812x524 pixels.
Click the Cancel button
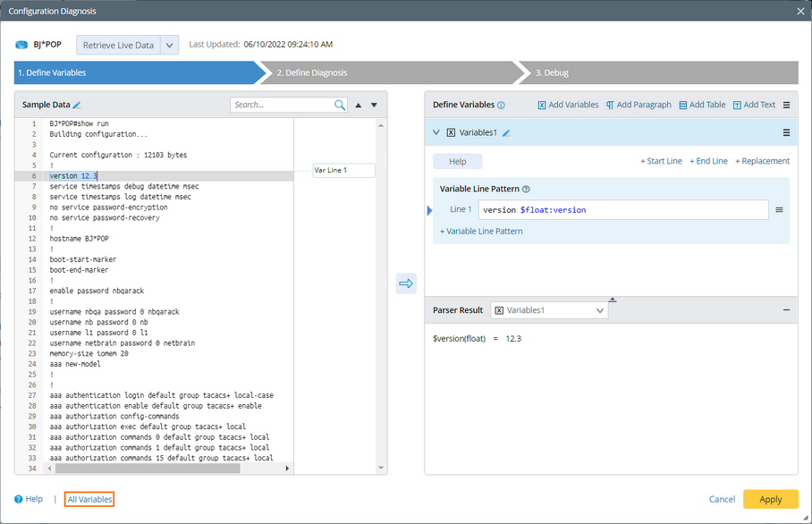click(x=722, y=499)
